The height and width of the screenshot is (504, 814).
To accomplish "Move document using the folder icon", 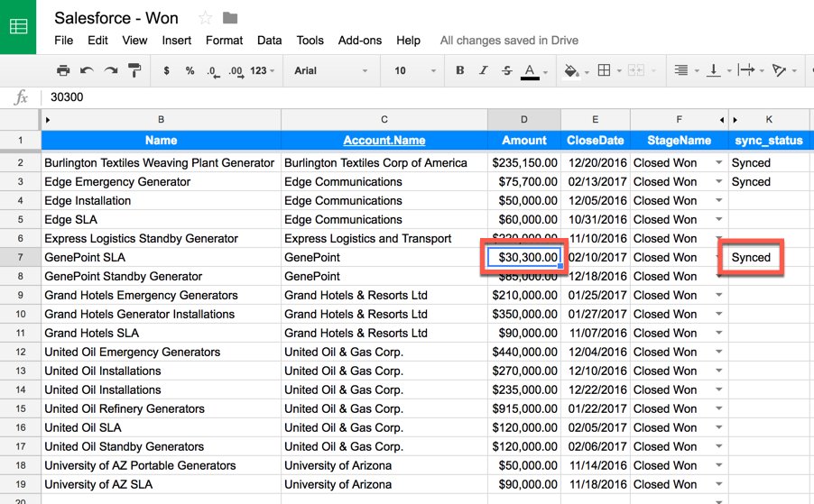I will pyautogui.click(x=230, y=18).
